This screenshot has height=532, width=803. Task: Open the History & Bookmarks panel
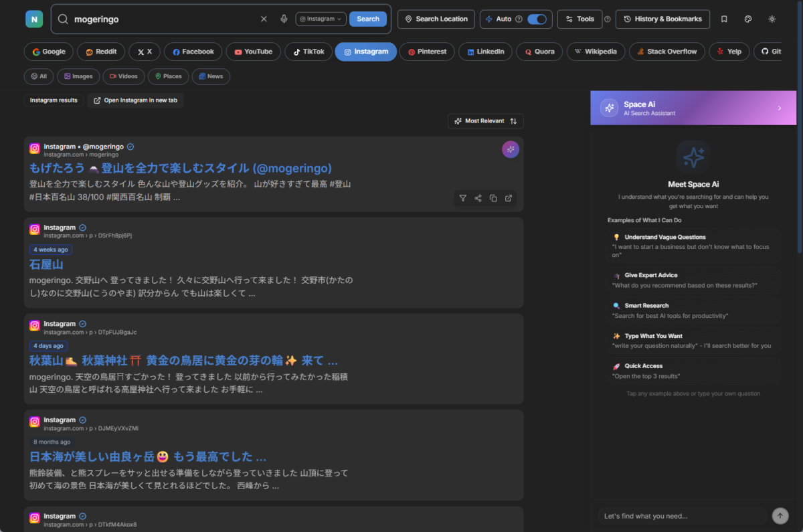pyautogui.click(x=662, y=19)
